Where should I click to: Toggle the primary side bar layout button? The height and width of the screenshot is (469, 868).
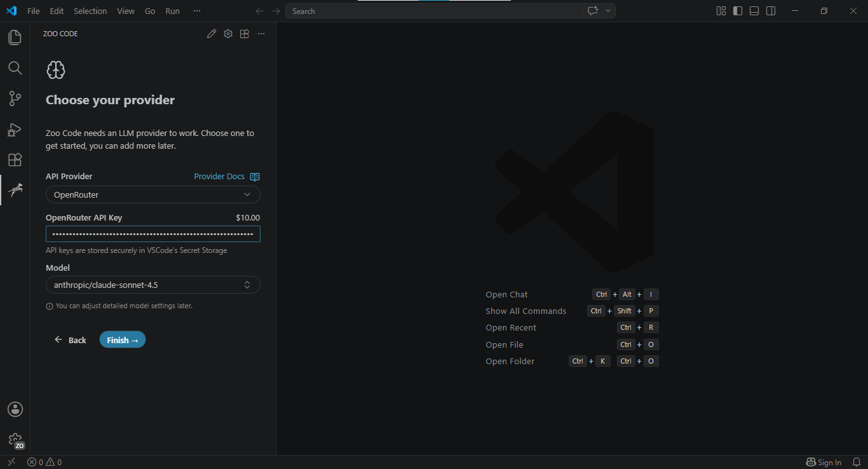[x=738, y=11]
